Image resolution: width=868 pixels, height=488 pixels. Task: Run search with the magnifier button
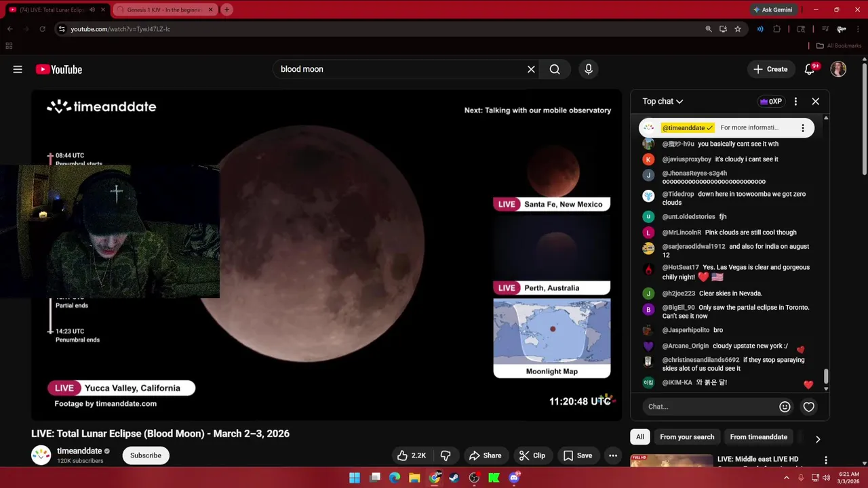click(x=555, y=69)
